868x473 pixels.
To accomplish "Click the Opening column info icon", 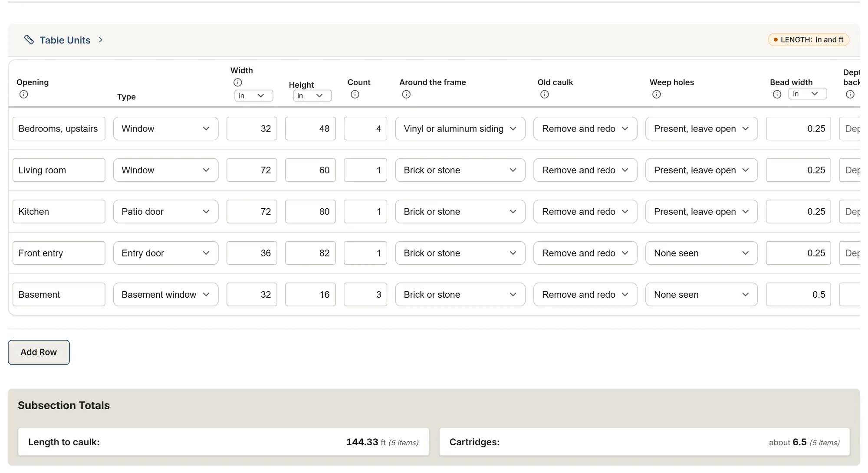I will coord(24,95).
